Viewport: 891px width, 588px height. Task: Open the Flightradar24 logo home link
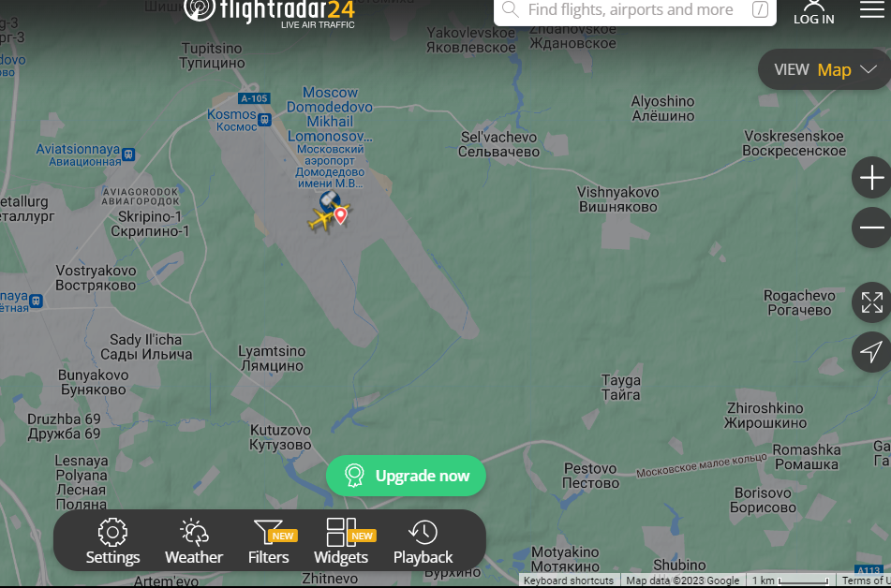pos(269,12)
